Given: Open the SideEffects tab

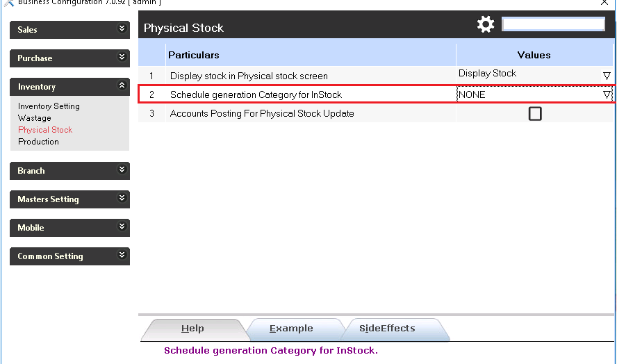Looking at the screenshot, I should tap(387, 329).
